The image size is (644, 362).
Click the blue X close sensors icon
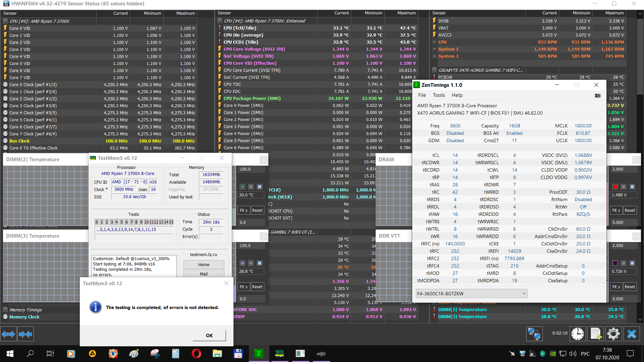pos(631,334)
